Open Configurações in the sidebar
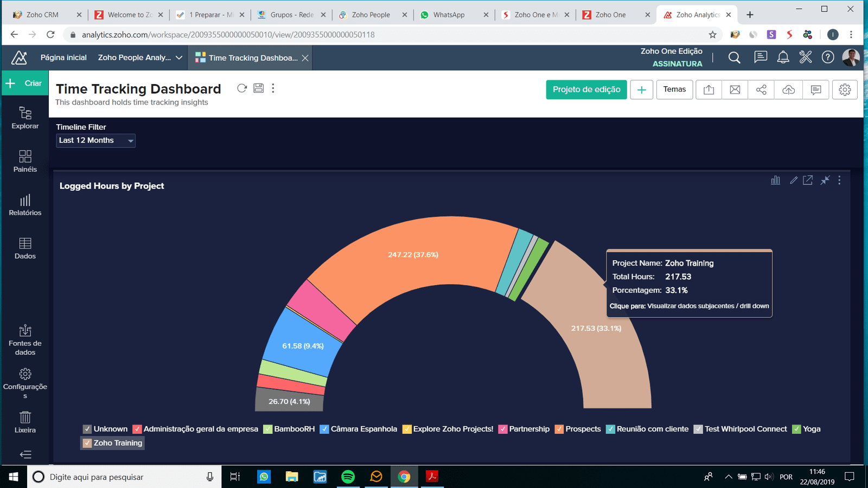This screenshot has height=488, width=868. (25, 383)
